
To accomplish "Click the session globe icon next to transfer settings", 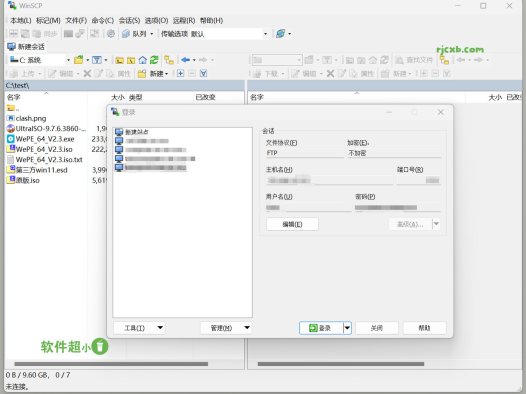I will coord(280,34).
